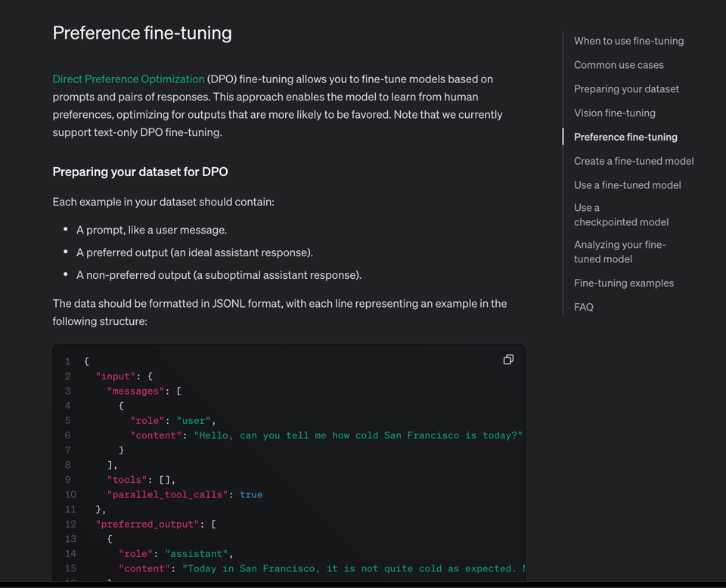Open Fine-tuning examples section
The height and width of the screenshot is (588, 726).
pos(623,283)
